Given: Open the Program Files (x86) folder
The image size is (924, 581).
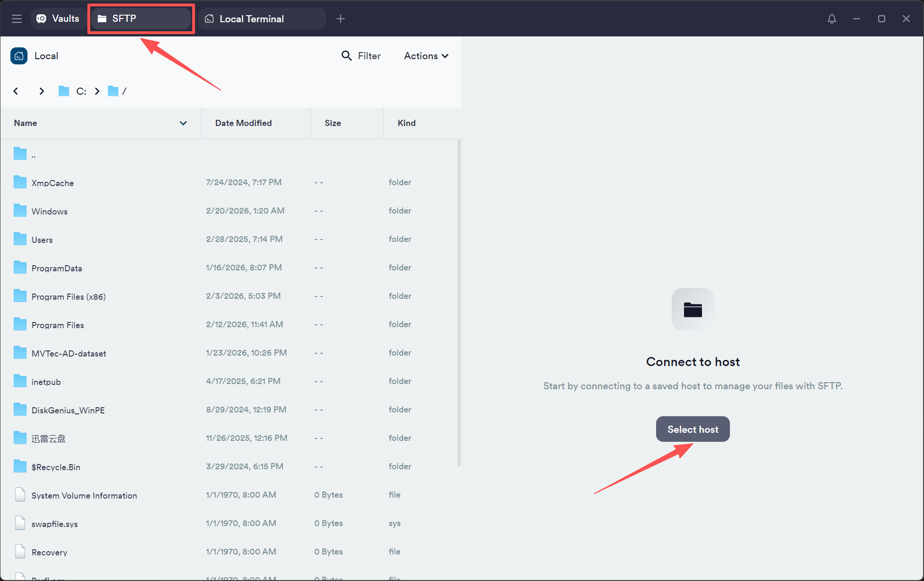Looking at the screenshot, I should pyautogui.click(x=69, y=296).
